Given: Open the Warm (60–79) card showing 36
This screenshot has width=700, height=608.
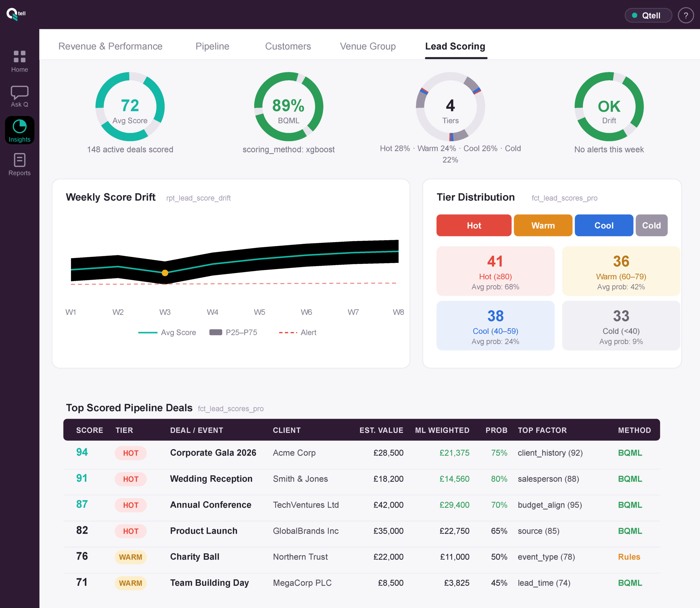Looking at the screenshot, I should pyautogui.click(x=621, y=271).
